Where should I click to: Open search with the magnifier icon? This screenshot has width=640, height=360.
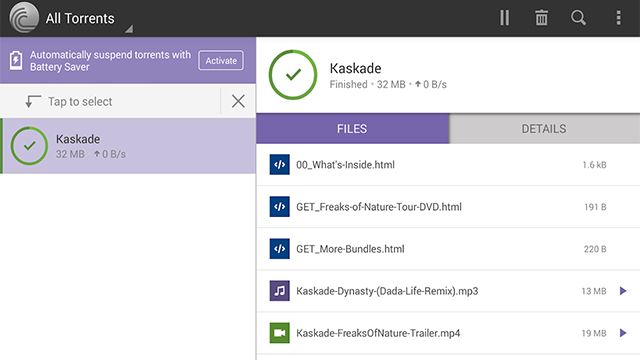click(578, 18)
